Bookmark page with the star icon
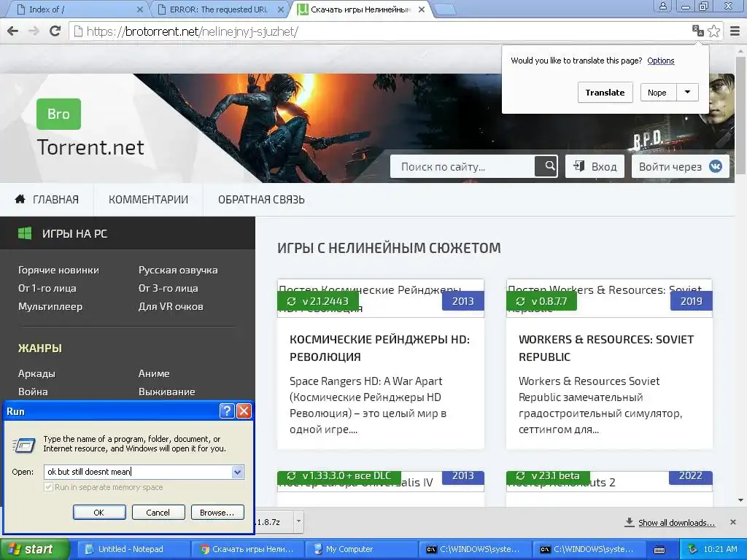The width and height of the screenshot is (747, 560). click(713, 31)
